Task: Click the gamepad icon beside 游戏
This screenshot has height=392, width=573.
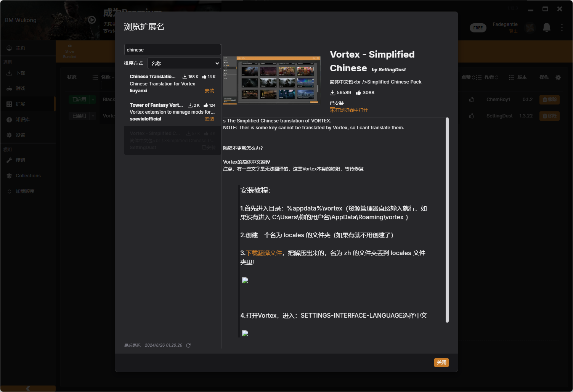Action: pos(9,88)
